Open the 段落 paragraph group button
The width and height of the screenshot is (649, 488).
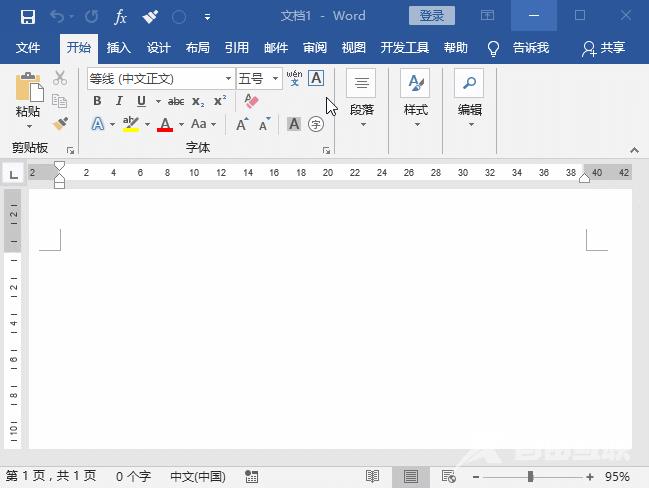coord(361,99)
